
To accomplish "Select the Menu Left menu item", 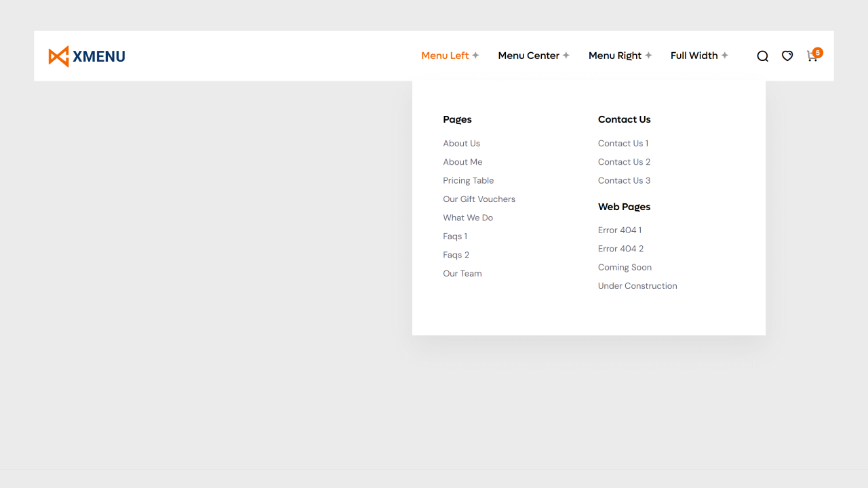I will 445,56.
